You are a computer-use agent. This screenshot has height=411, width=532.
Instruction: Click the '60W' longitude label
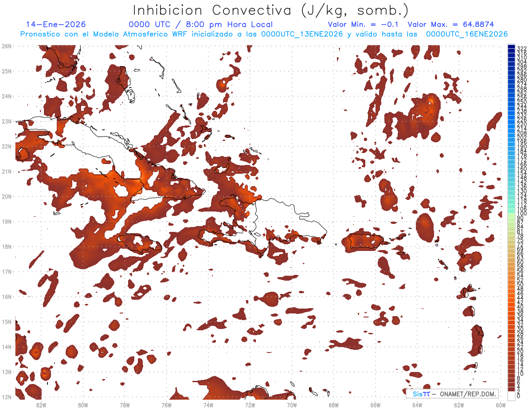coord(501,404)
